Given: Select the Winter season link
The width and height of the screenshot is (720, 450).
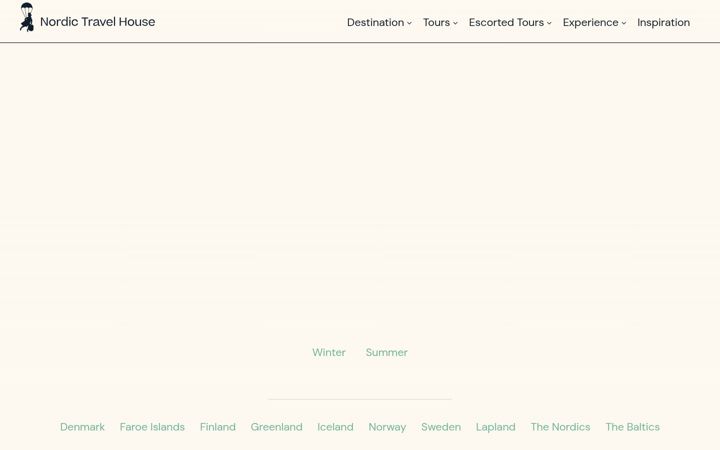Looking at the screenshot, I should point(329,352).
